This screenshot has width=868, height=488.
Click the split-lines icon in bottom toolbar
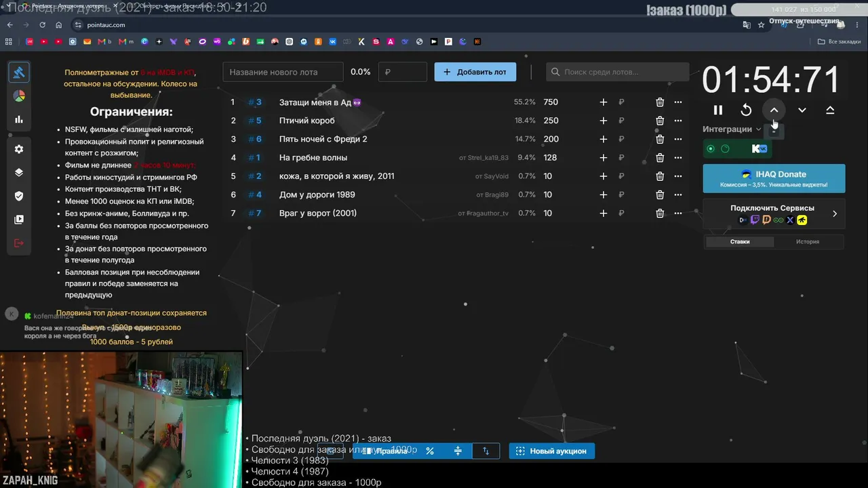(x=458, y=451)
